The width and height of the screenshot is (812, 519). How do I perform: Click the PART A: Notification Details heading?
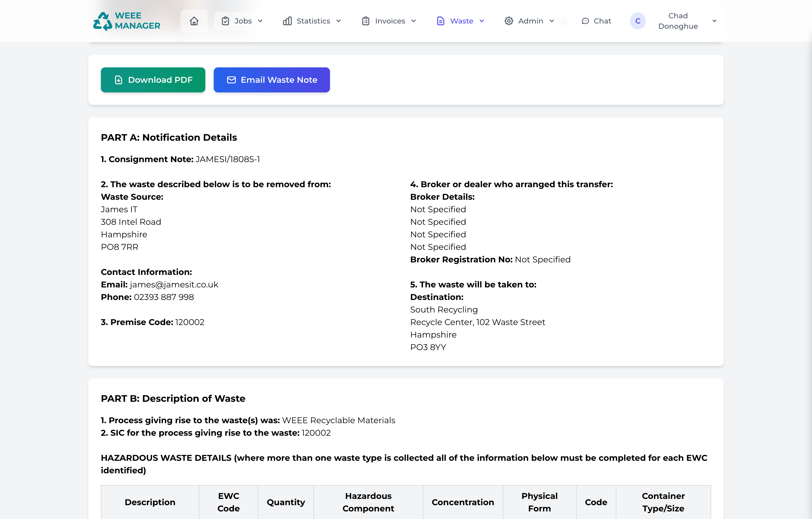click(169, 138)
